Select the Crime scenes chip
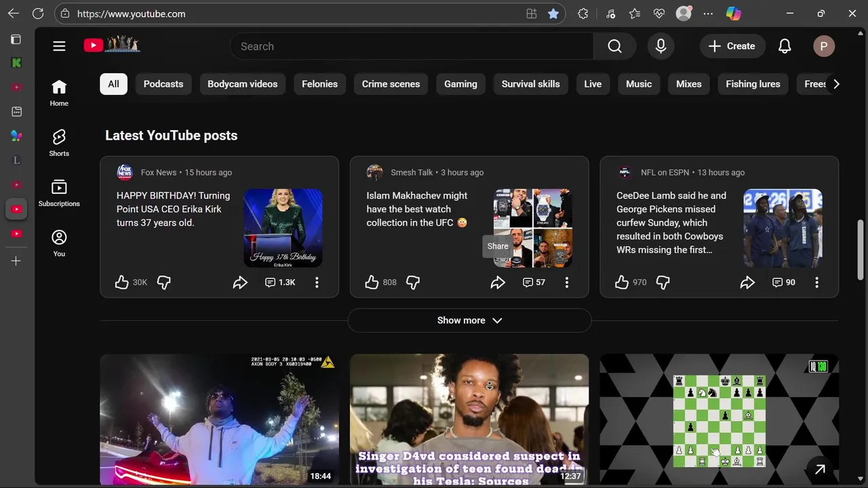 [x=391, y=84]
